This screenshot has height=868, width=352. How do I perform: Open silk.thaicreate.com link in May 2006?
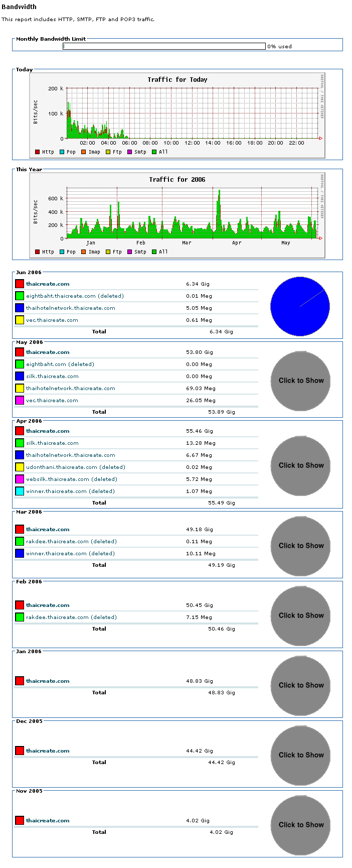(52, 377)
